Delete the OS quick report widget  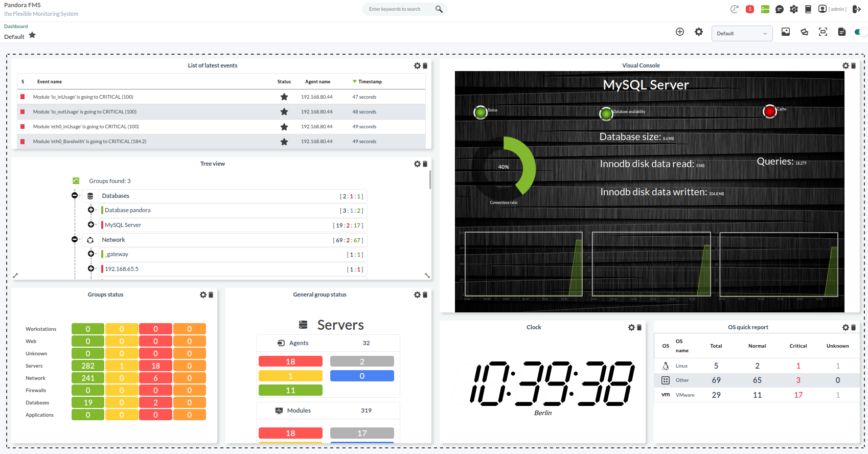pyautogui.click(x=853, y=327)
